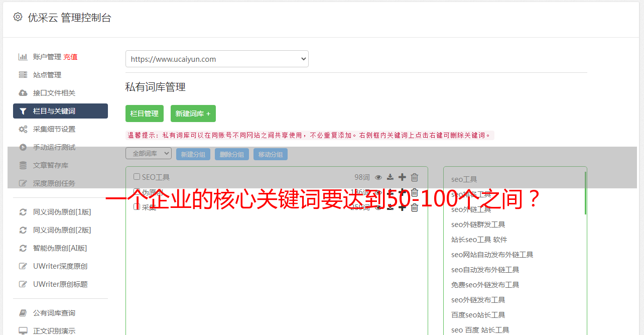Click the server icon for 站点管理
644x335 pixels.
point(23,75)
